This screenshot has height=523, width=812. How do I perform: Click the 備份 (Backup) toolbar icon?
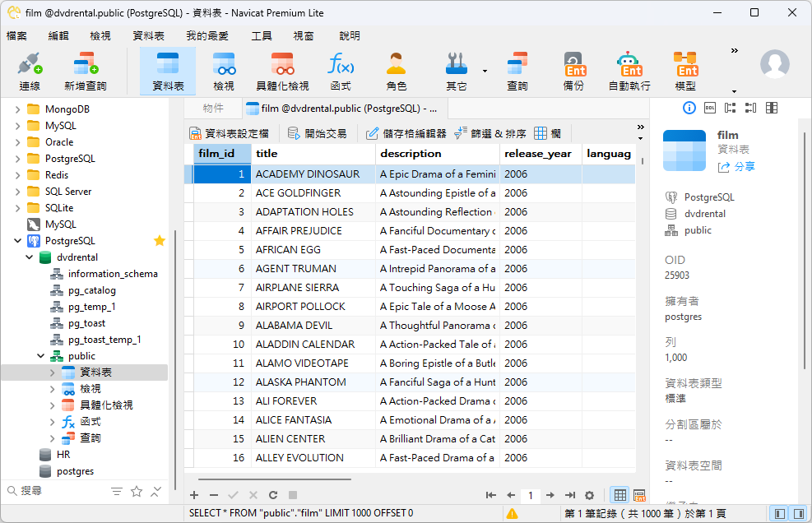(x=573, y=70)
